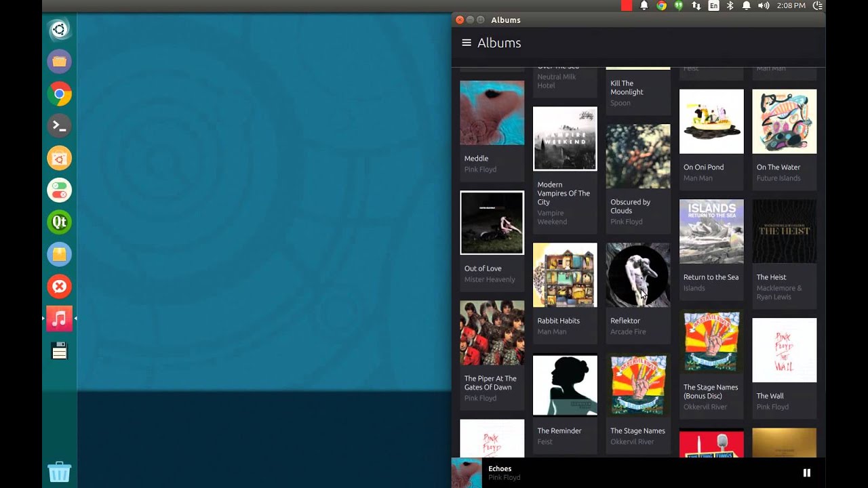This screenshot has height=488, width=868.
Task: Open the first bell indicator in top panel
Action: 644,5
